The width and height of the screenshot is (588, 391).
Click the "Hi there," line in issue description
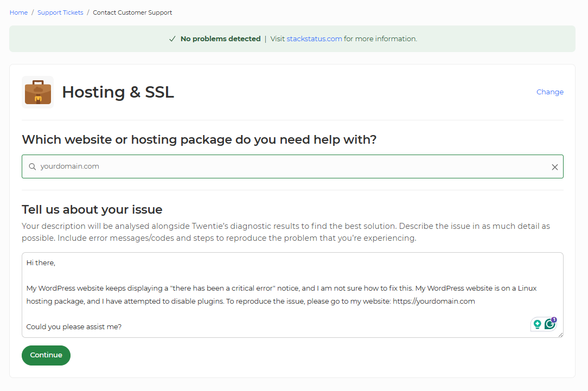(x=41, y=263)
